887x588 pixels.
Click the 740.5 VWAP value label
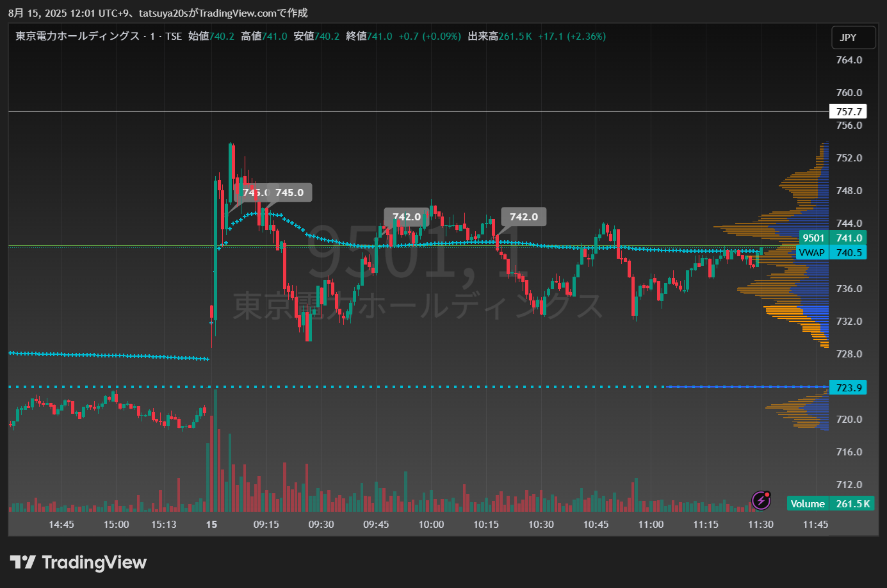848,252
